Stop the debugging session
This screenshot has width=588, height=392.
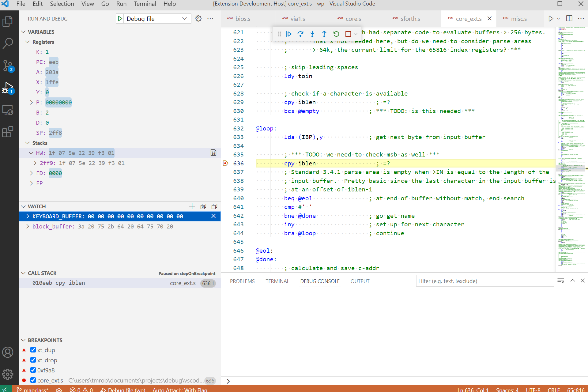coord(348,34)
